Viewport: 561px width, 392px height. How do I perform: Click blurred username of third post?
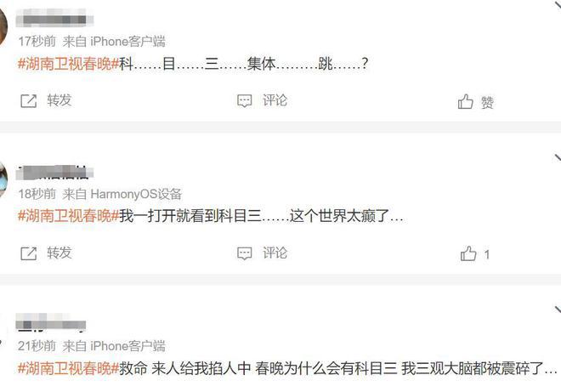coord(51,321)
